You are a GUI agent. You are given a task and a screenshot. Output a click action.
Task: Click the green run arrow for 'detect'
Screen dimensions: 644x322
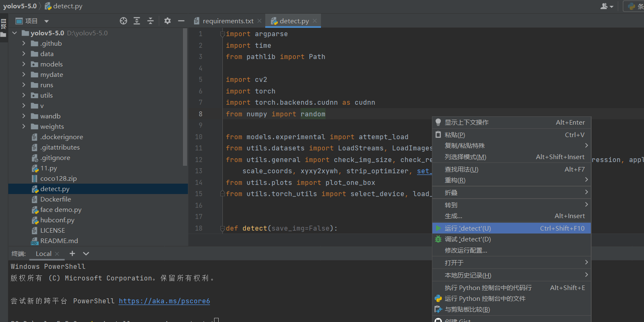tap(438, 228)
